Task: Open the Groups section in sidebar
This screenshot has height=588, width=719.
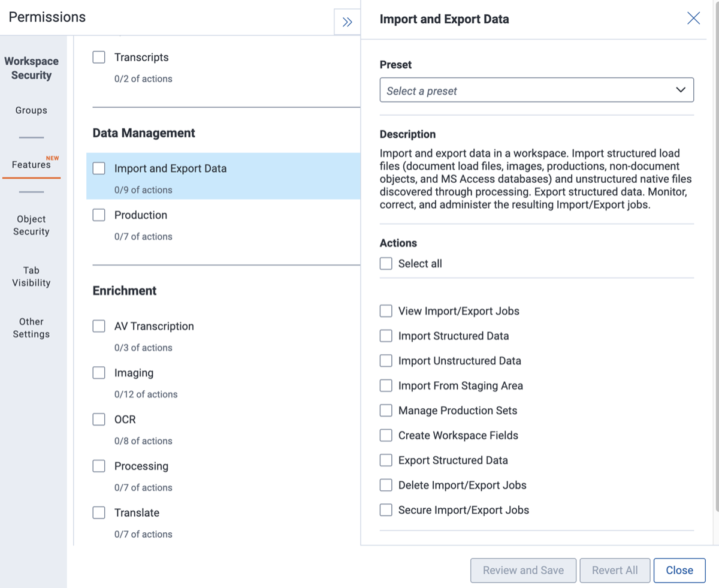Action: (31, 110)
